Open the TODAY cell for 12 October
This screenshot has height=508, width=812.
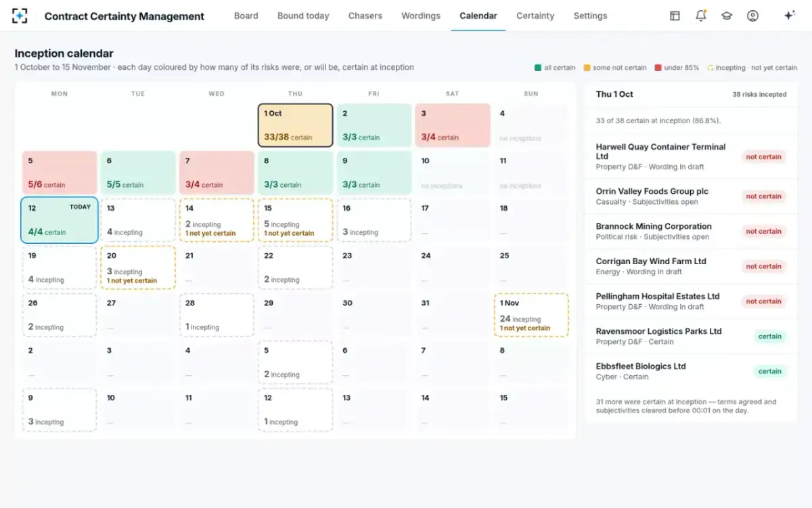tap(60, 220)
